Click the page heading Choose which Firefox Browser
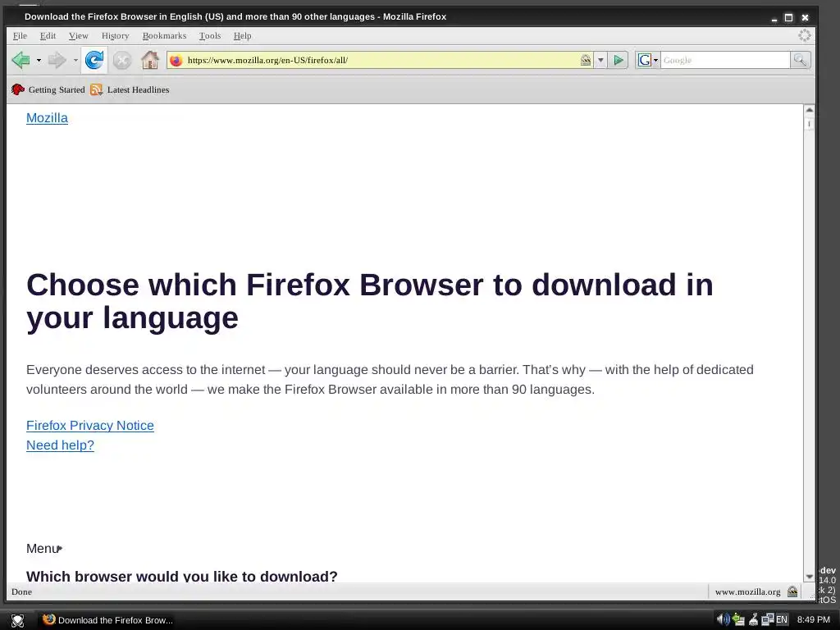The width and height of the screenshot is (840, 630). [x=370, y=301]
